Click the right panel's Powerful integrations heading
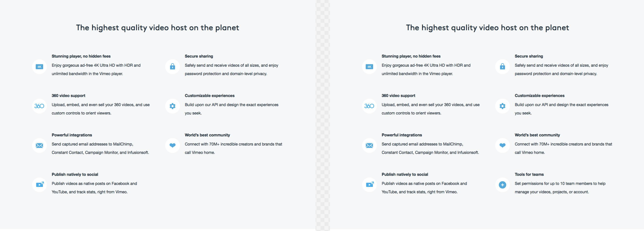The width and height of the screenshot is (644, 231). click(x=402, y=135)
